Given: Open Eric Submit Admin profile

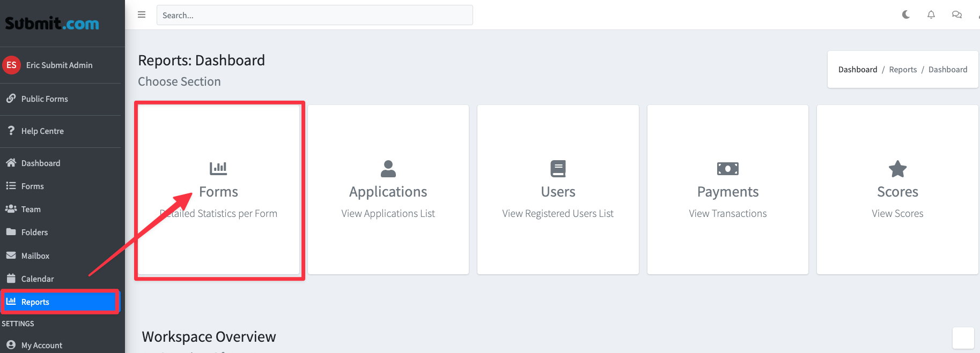Looking at the screenshot, I should click(59, 65).
